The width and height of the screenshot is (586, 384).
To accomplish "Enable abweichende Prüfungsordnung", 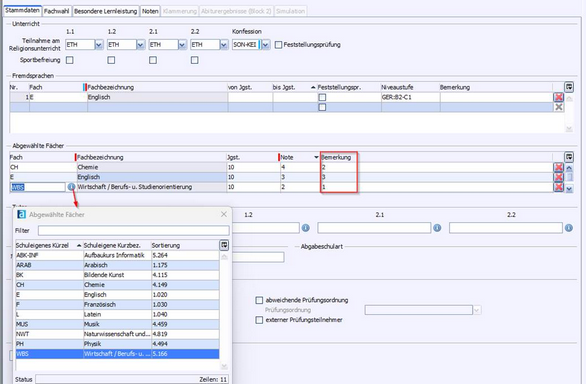I will pos(259,300).
